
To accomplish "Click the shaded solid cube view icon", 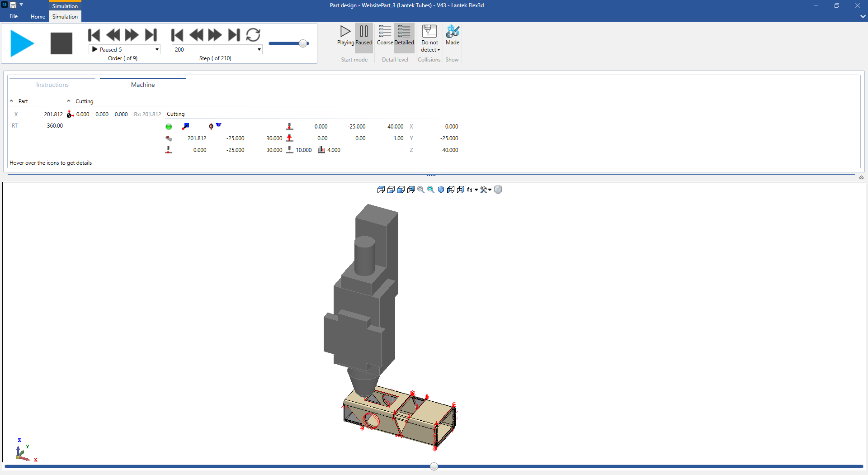I will pyautogui.click(x=498, y=190).
